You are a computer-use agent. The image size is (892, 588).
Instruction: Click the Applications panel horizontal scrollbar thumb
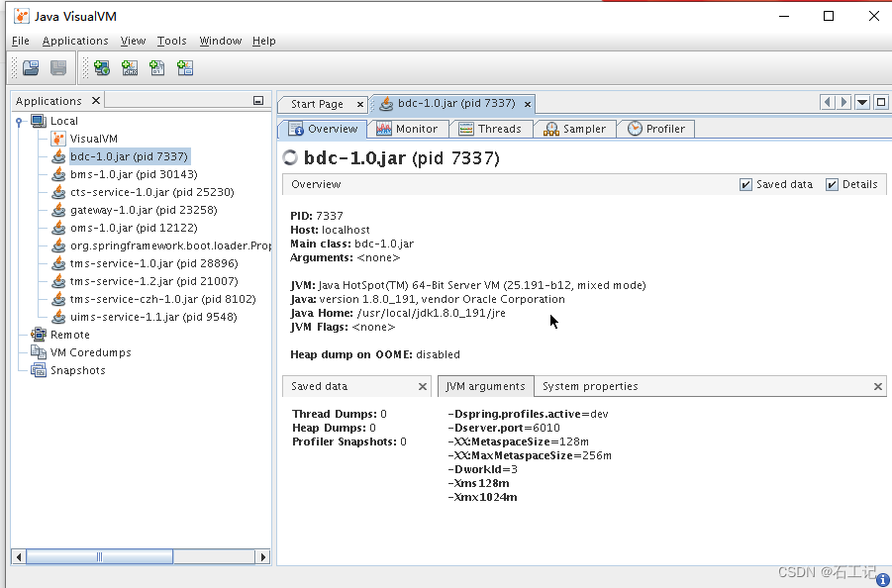pos(100,556)
